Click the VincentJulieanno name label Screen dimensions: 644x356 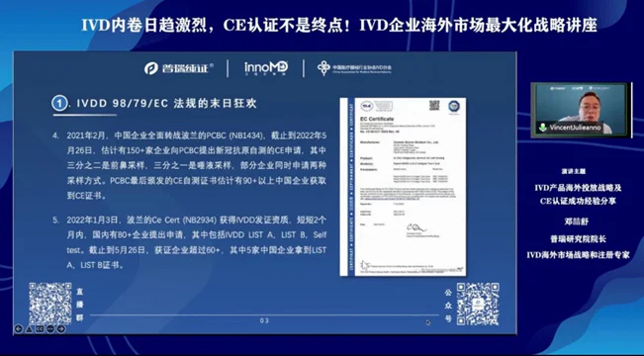[575, 128]
